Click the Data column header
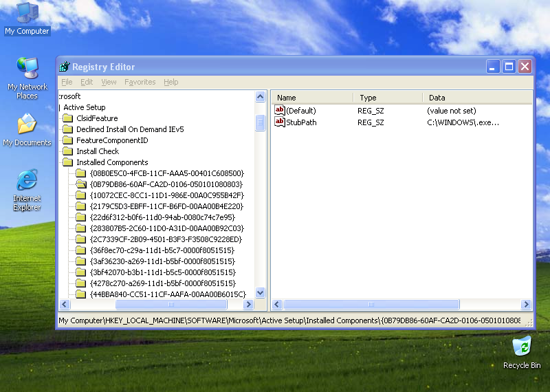The height and width of the screenshot is (392, 550). pyautogui.click(x=477, y=98)
